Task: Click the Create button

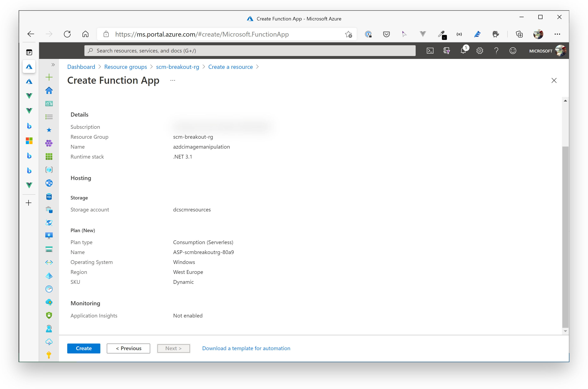Action: pos(84,348)
